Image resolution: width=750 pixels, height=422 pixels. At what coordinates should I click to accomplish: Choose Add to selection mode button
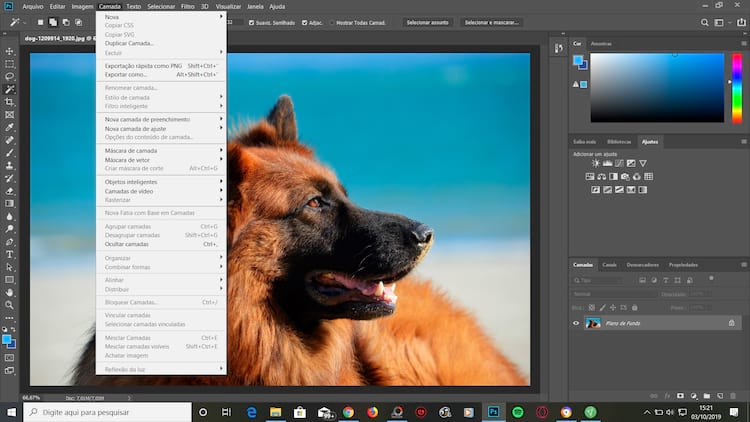point(53,22)
